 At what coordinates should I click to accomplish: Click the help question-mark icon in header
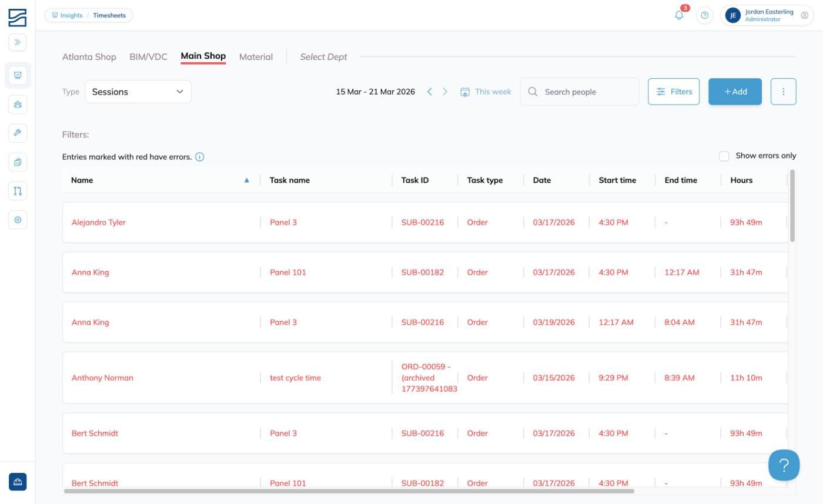(704, 15)
